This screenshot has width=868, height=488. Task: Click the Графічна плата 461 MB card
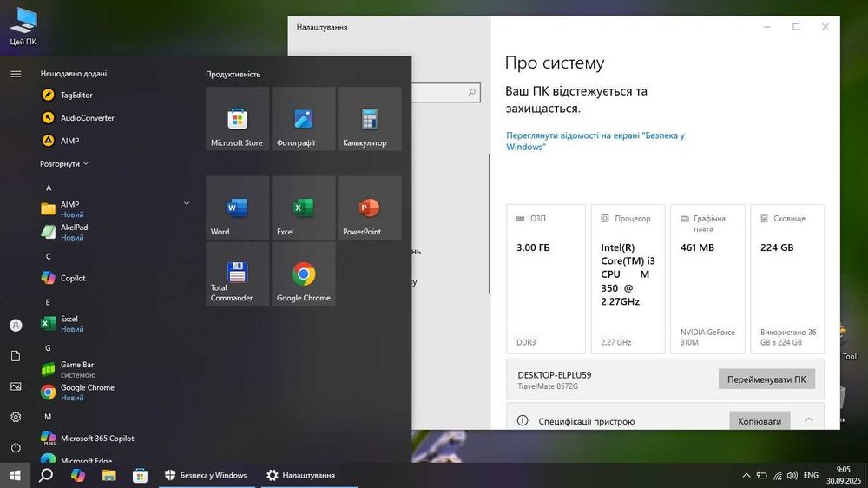[x=708, y=279]
